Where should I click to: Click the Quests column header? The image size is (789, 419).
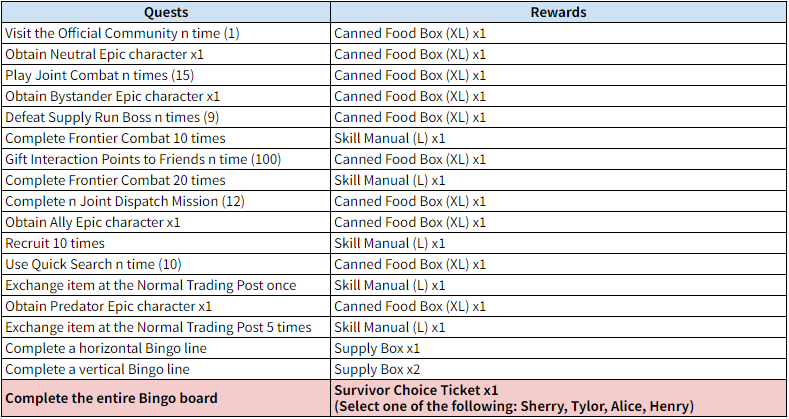click(x=165, y=13)
